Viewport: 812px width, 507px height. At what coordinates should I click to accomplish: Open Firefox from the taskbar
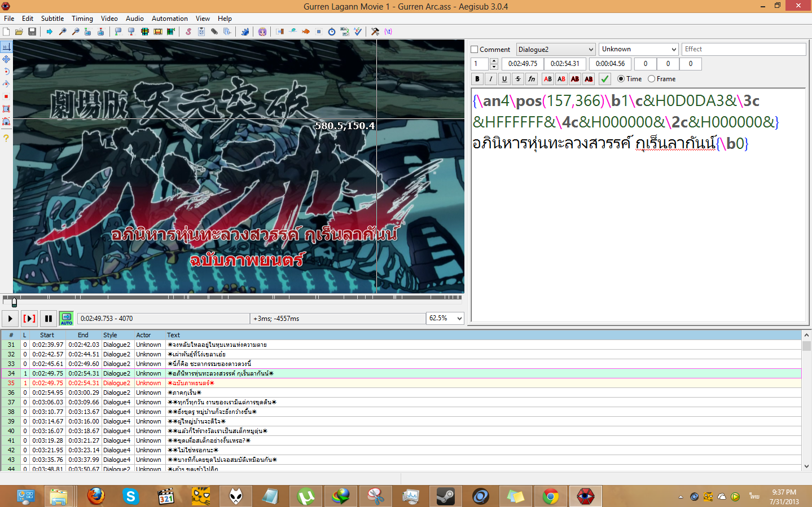(96, 496)
